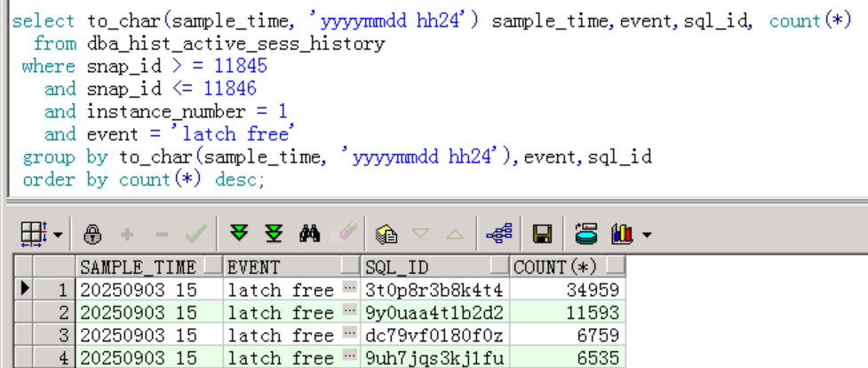Open the bar chart icon

click(622, 234)
